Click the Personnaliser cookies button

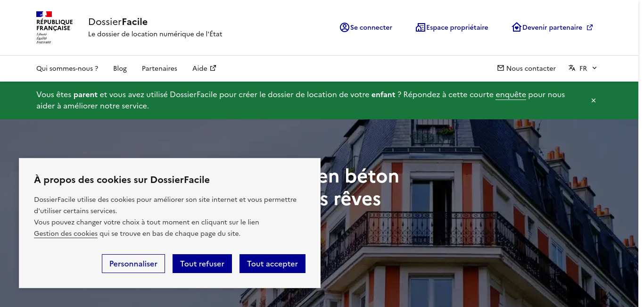[x=133, y=264]
